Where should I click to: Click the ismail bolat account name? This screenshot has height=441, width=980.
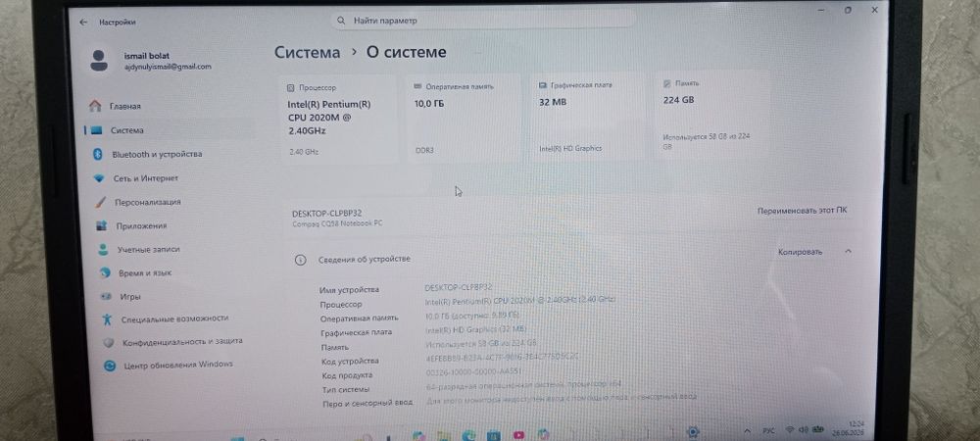(x=147, y=56)
